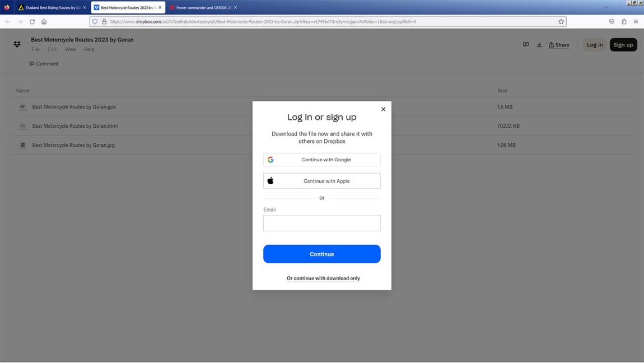Open the comments panel icon
Screen dimensions: 644x363
(525, 45)
